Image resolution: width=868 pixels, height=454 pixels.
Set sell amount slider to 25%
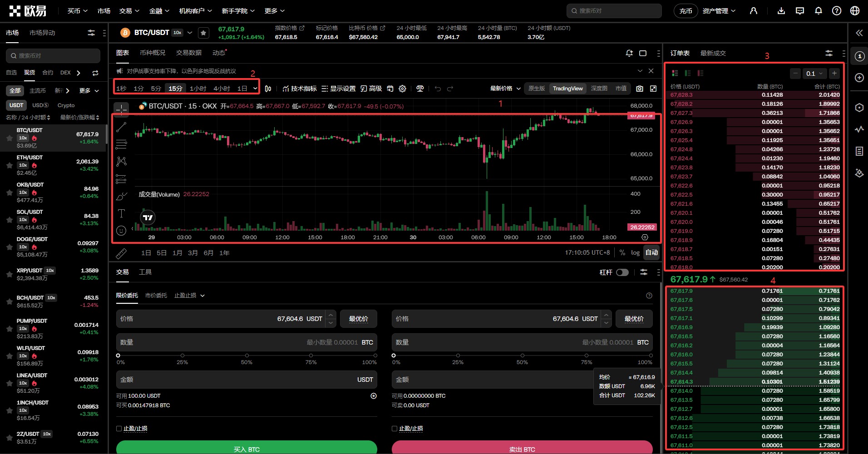point(458,355)
